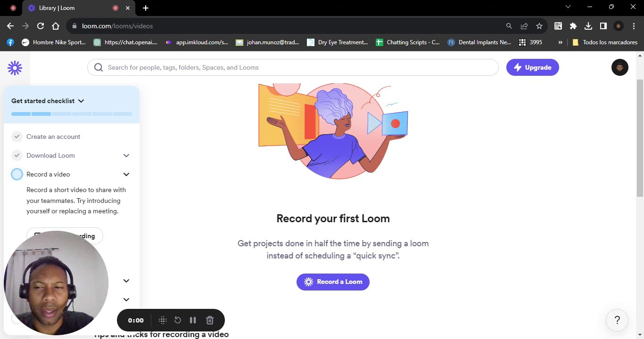Open Todos los marcadores folder
Screen dimensions: 644x339
coord(604,42)
